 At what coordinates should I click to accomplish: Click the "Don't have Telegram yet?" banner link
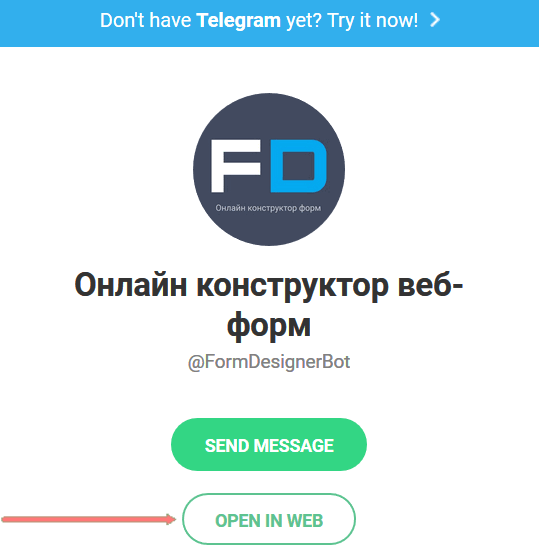[x=270, y=21]
